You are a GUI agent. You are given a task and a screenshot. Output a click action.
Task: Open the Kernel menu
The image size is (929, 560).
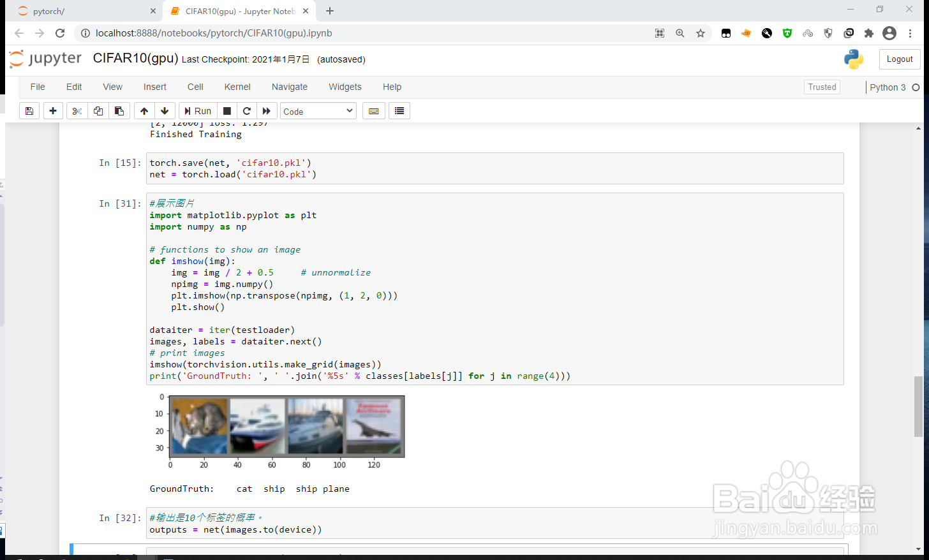point(237,87)
